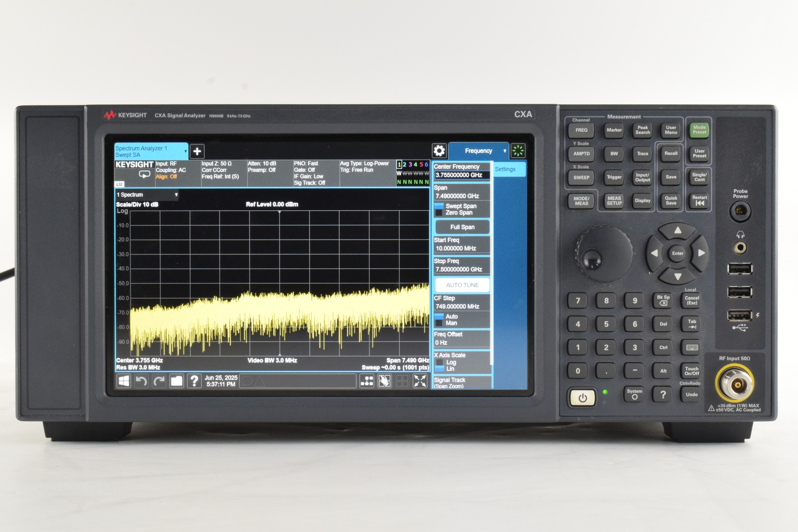Click the green sweep indicator icon
The width and height of the screenshot is (798, 532).
tap(518, 151)
